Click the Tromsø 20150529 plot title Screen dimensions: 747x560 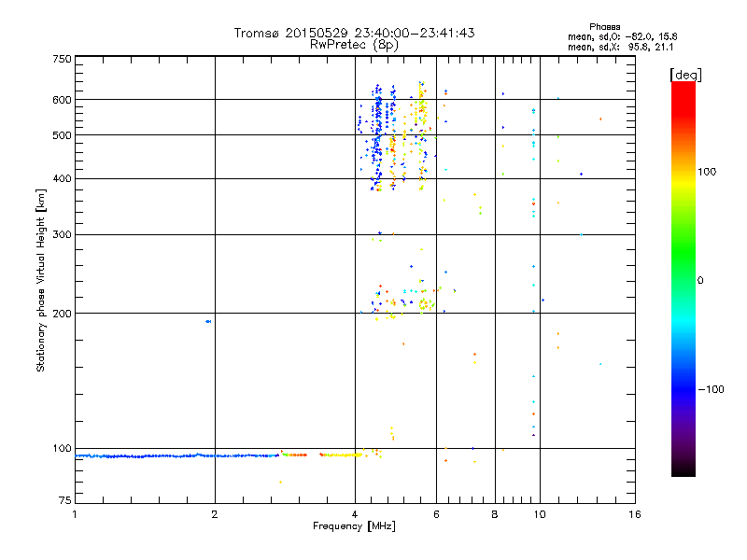(x=354, y=33)
